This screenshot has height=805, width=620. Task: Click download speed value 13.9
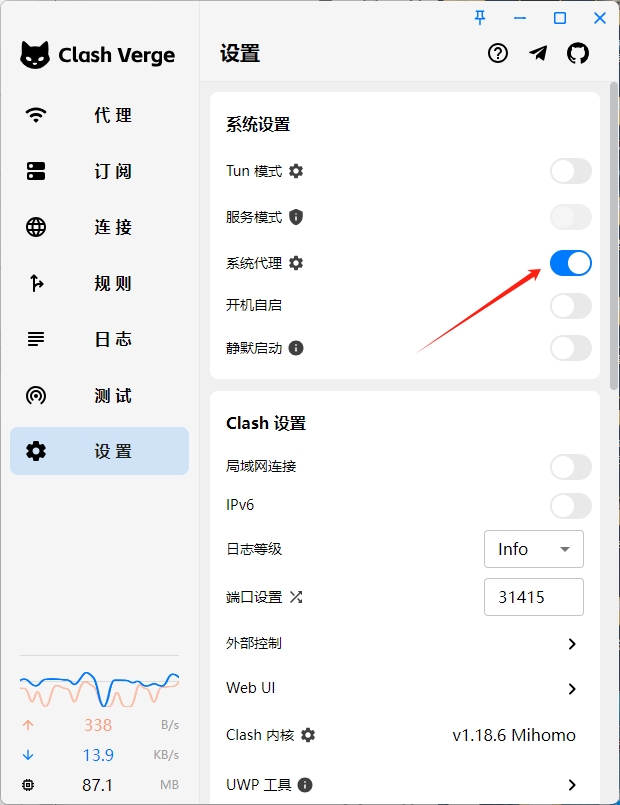(98, 755)
